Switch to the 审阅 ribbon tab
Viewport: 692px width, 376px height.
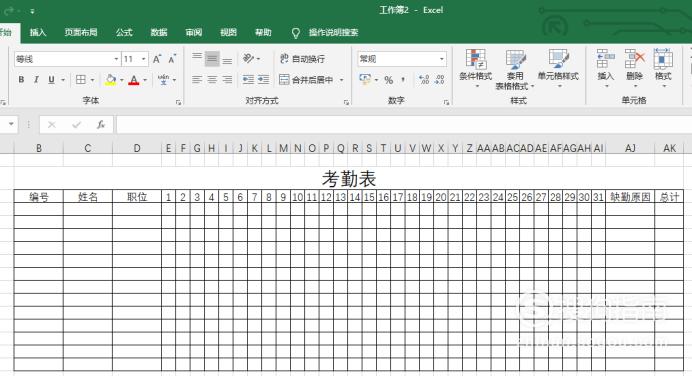click(194, 32)
